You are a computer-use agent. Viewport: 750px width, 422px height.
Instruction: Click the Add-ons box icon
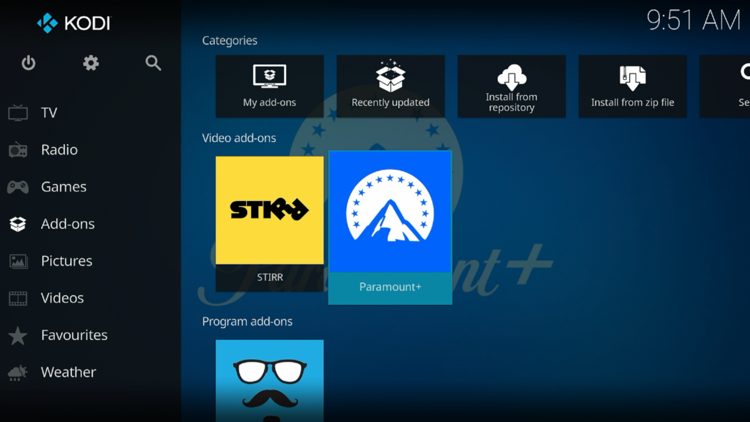(x=18, y=224)
